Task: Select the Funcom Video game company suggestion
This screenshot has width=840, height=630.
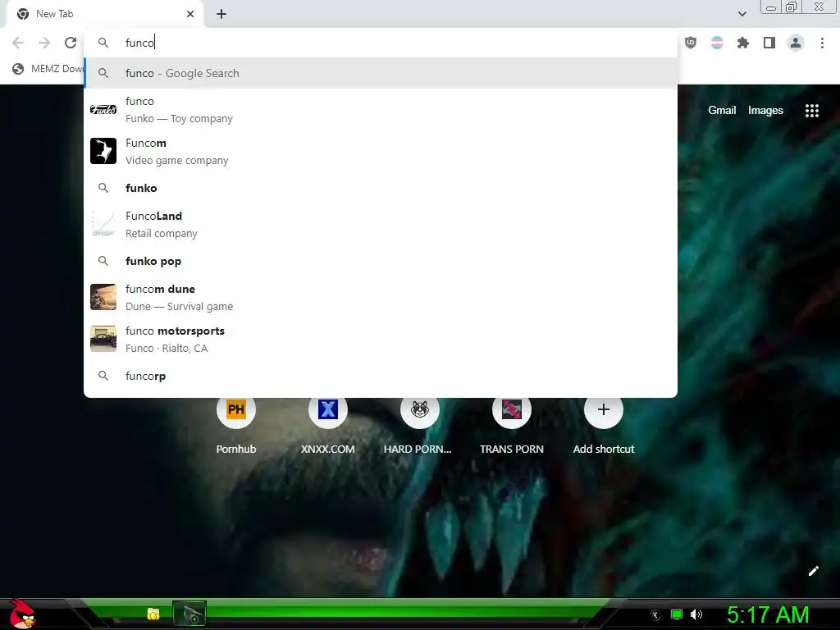Action: pyautogui.click(x=381, y=152)
